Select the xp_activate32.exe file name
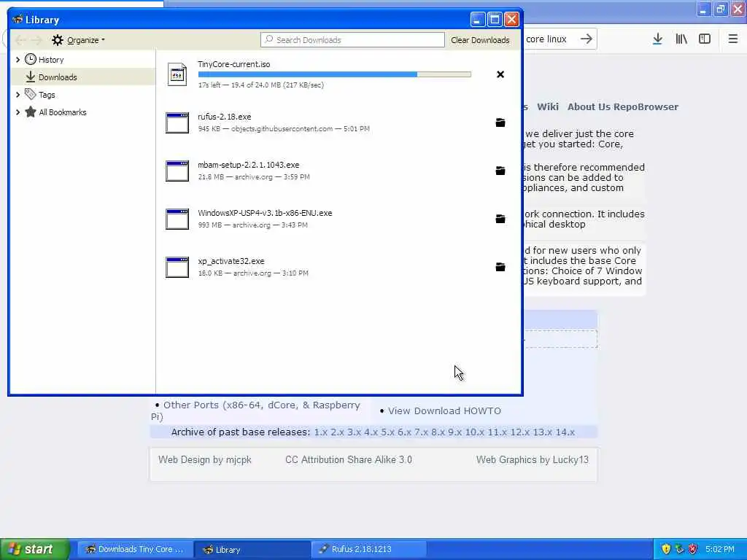The height and width of the screenshot is (560, 747). click(x=231, y=261)
